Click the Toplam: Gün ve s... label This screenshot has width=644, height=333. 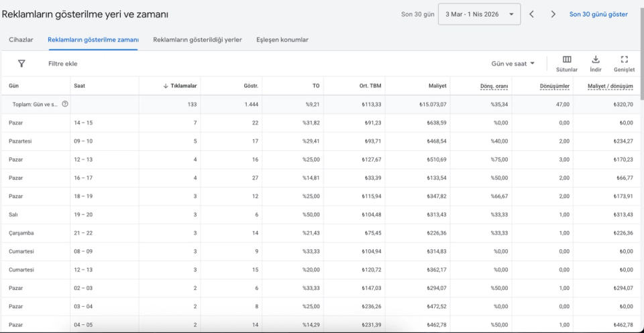point(36,105)
